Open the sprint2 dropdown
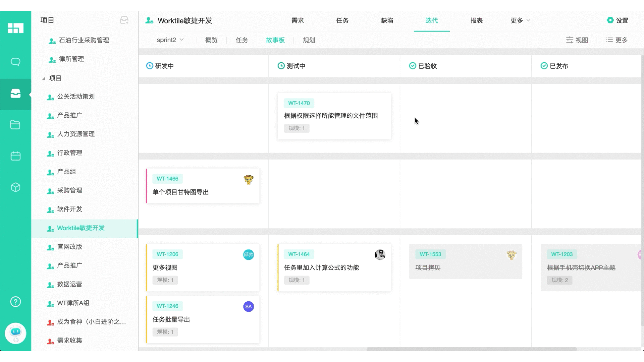The height and width of the screenshot is (362, 644). click(x=170, y=40)
